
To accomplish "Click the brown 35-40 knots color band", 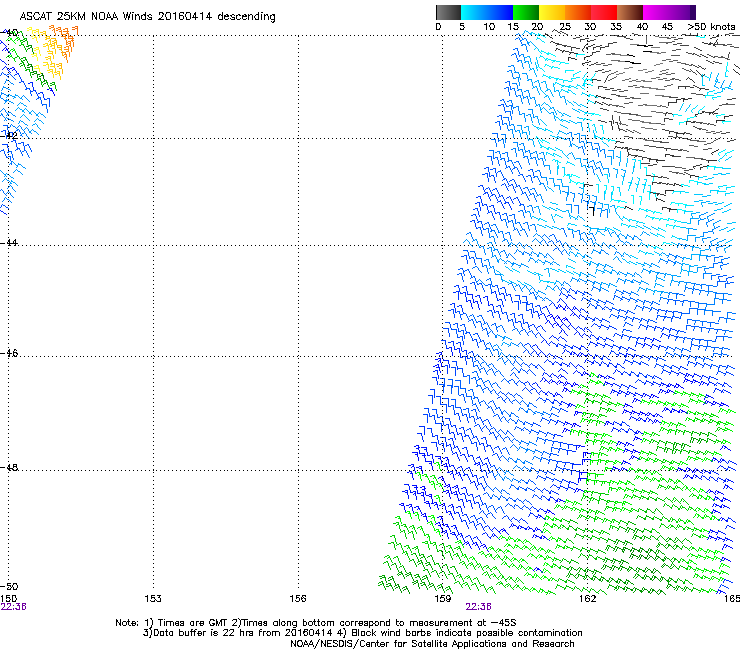I will click(630, 13).
